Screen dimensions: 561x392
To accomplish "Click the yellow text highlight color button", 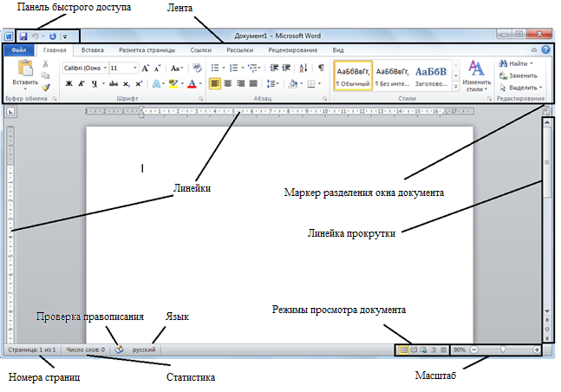I will click(x=173, y=84).
